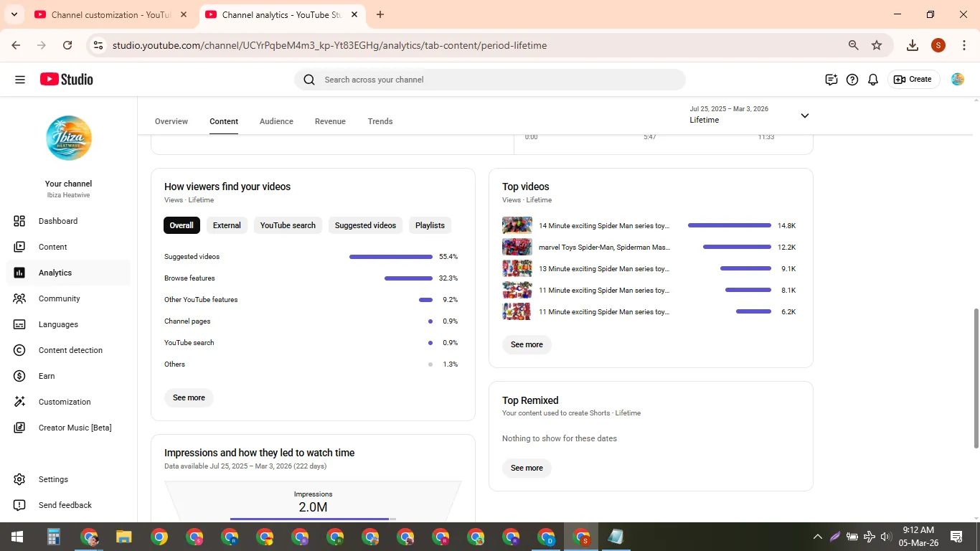Click the Ibiza Heatwave channel logo
980x551 pixels.
(69, 138)
